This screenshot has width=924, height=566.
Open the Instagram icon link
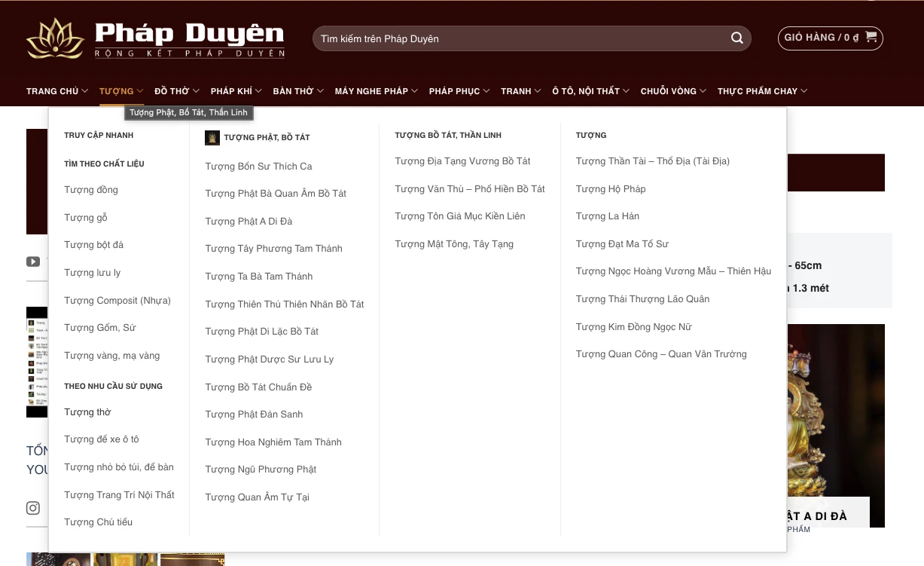pos(33,508)
